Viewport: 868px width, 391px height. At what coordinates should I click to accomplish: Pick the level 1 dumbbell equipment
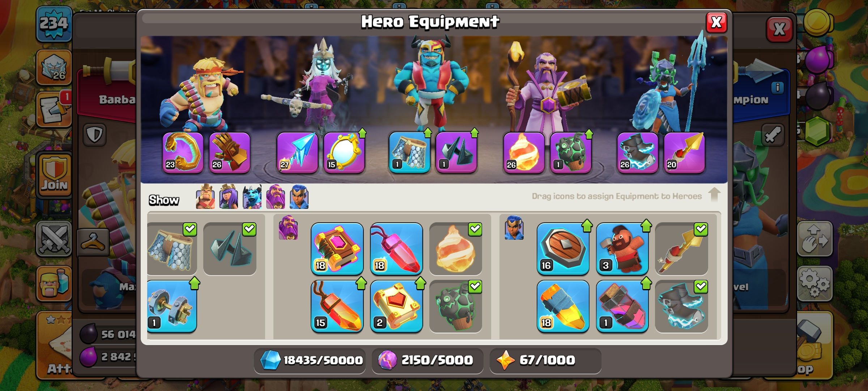[x=172, y=306]
